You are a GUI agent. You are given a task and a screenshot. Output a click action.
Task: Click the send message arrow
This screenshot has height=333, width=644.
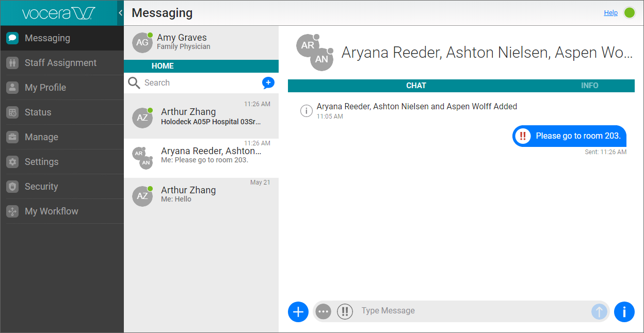pos(599,311)
